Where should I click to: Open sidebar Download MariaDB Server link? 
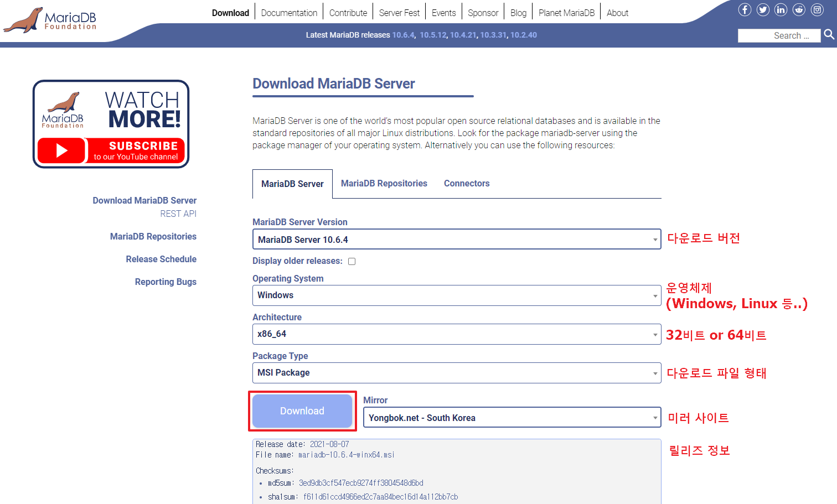tap(144, 200)
